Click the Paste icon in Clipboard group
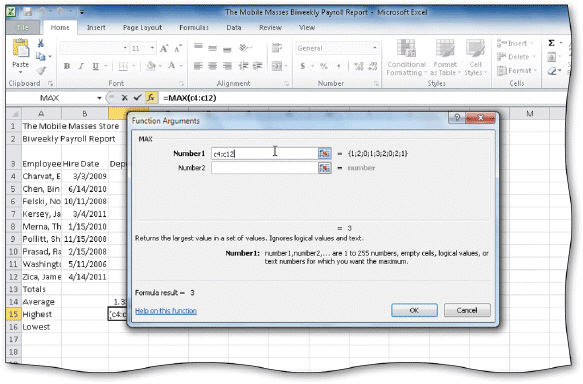Viewport: 583px width, 384px height. tap(20, 48)
